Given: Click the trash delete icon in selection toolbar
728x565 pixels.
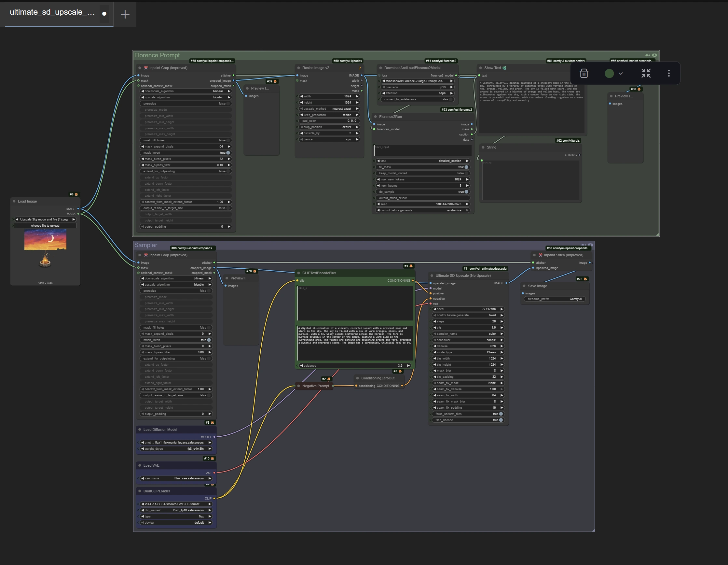Looking at the screenshot, I should (584, 73).
